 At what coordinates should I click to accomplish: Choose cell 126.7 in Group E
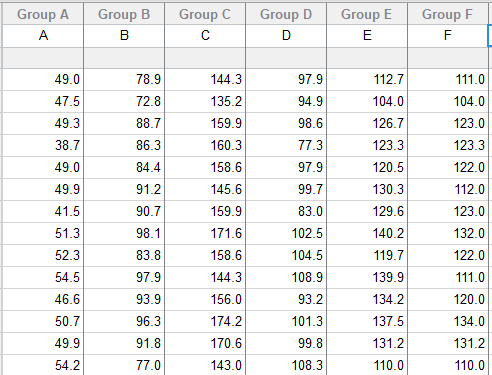point(367,123)
